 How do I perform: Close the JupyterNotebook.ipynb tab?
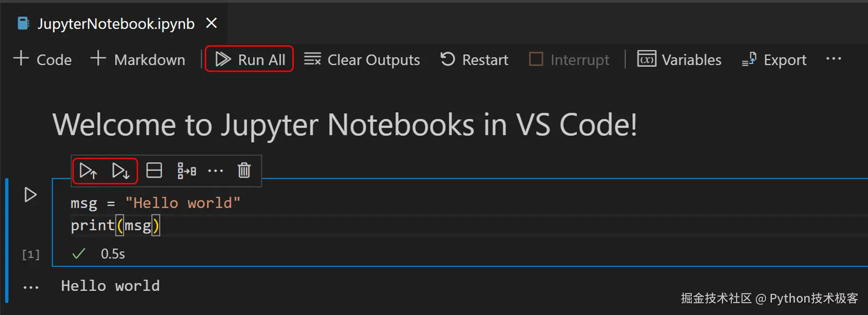[211, 23]
